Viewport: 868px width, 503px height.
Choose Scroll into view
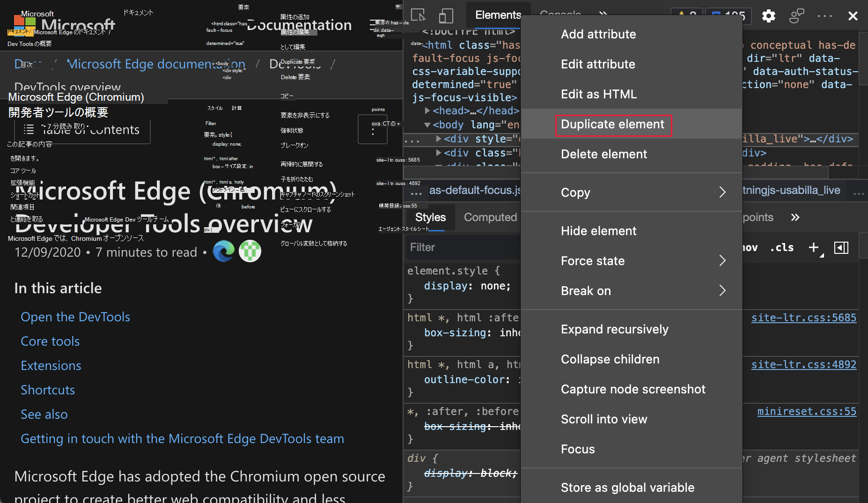pyautogui.click(x=631, y=419)
